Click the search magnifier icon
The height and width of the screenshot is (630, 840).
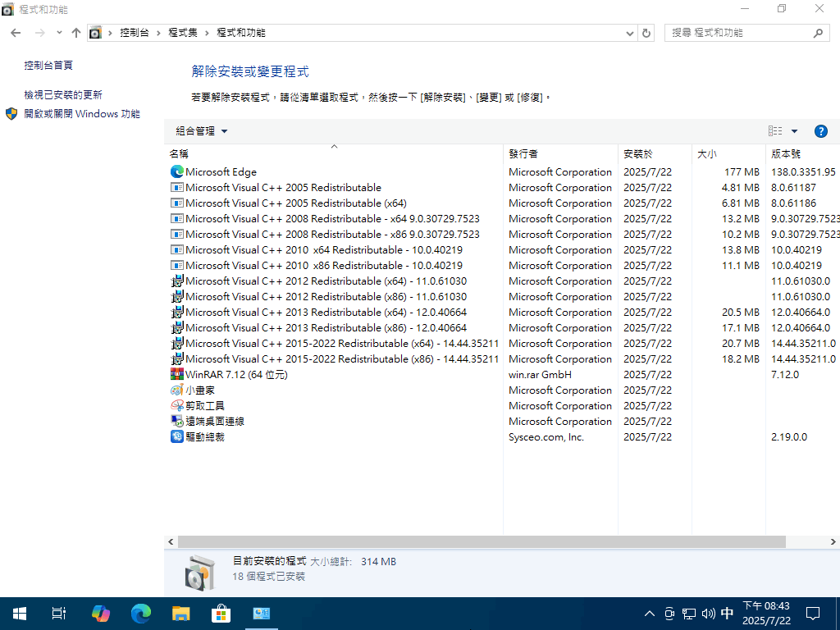pos(818,33)
